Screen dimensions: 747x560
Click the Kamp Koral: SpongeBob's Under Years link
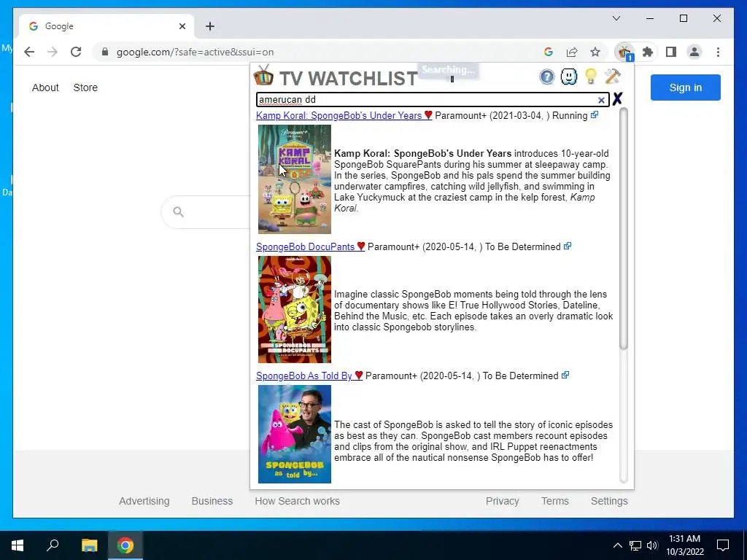pyautogui.click(x=344, y=116)
